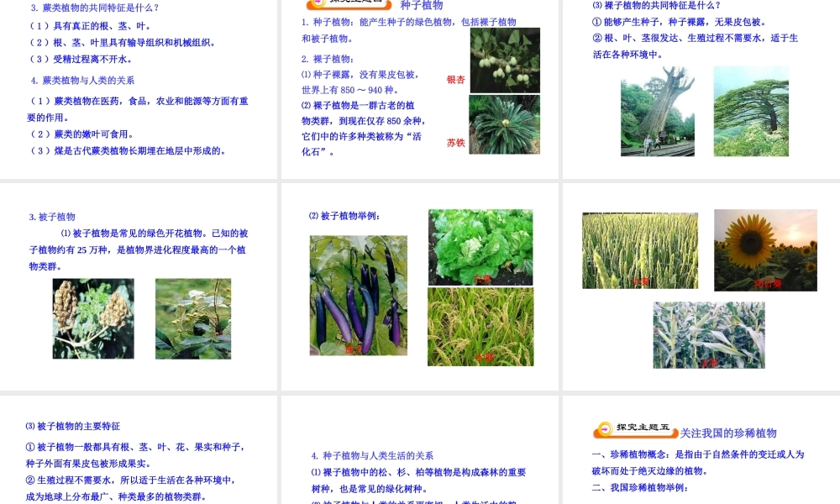Select the corn stalks photo
840x504 pixels.
[709, 335]
